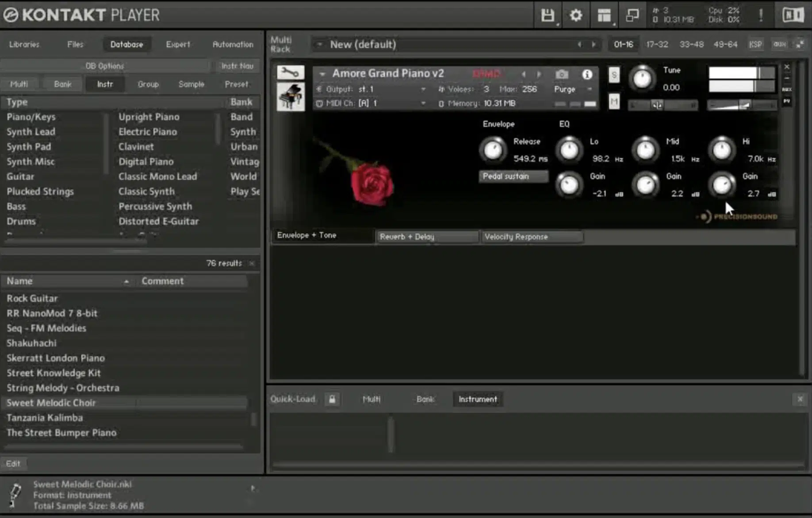Open the Expert tab
Screen dimensions: 812x518
[178, 44]
